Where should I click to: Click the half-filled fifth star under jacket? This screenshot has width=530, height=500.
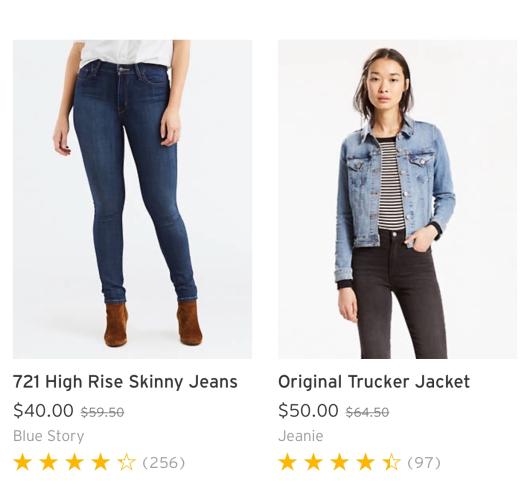coord(392,462)
